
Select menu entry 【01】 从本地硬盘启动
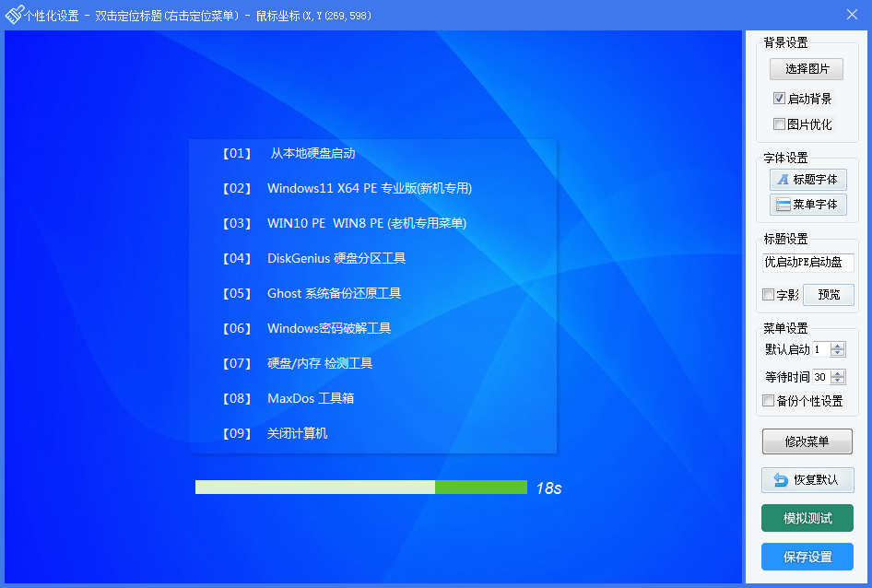coord(289,154)
